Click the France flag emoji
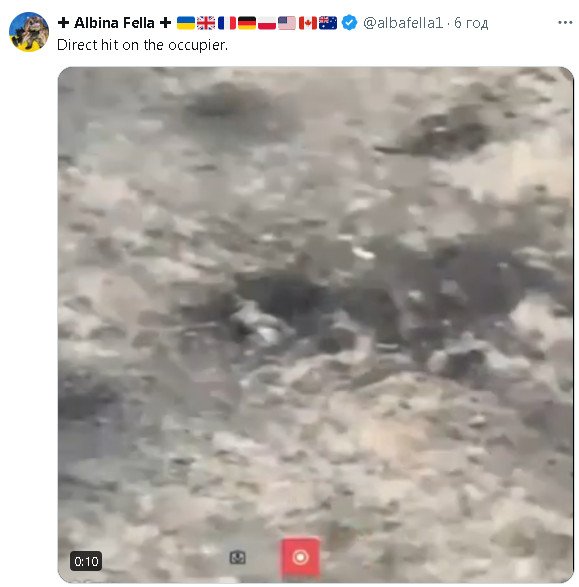 (227, 23)
